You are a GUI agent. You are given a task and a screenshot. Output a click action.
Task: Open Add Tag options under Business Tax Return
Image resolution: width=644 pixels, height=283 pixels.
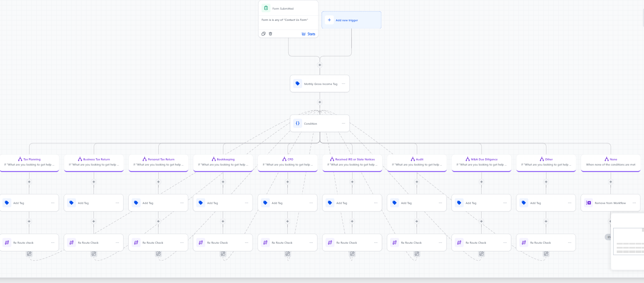coord(117,203)
